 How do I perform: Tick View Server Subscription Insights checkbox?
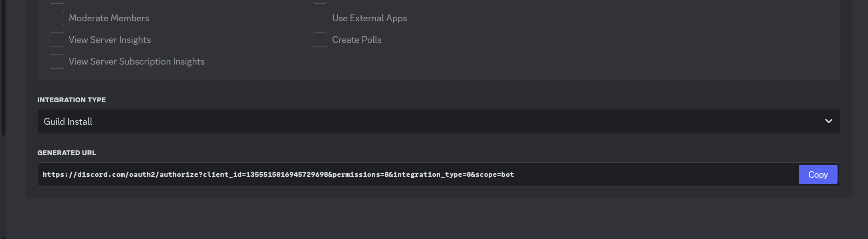57,61
